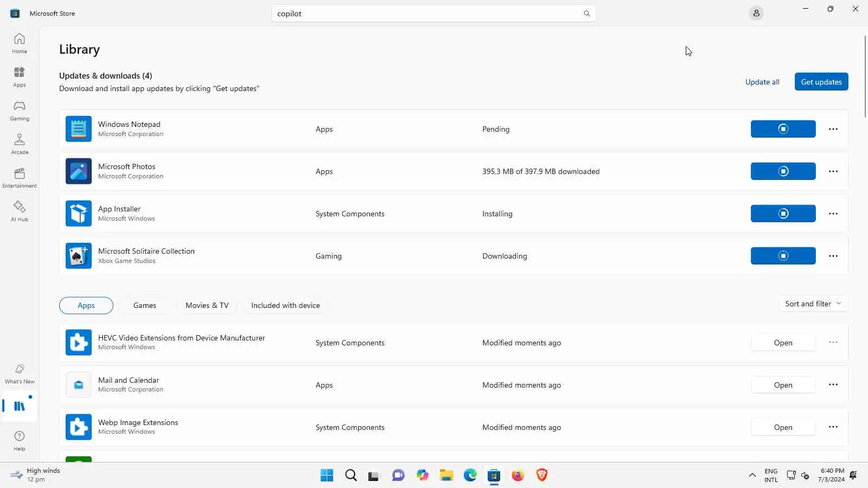This screenshot has height=488, width=868.
Task: Click the ENG INTL language indicator
Action: (771, 476)
